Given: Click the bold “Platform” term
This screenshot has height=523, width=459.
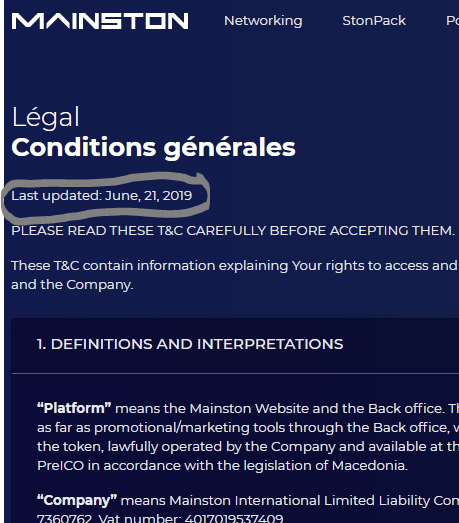Looking at the screenshot, I should click(x=74, y=408).
